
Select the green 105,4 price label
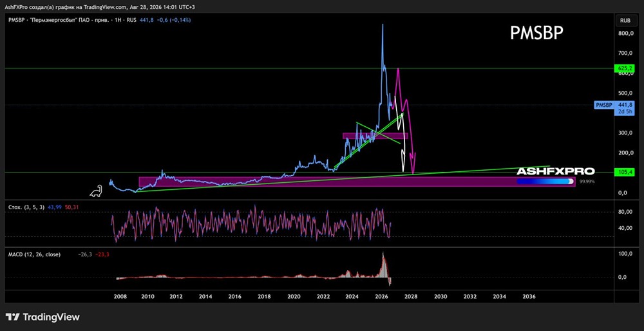tap(624, 172)
